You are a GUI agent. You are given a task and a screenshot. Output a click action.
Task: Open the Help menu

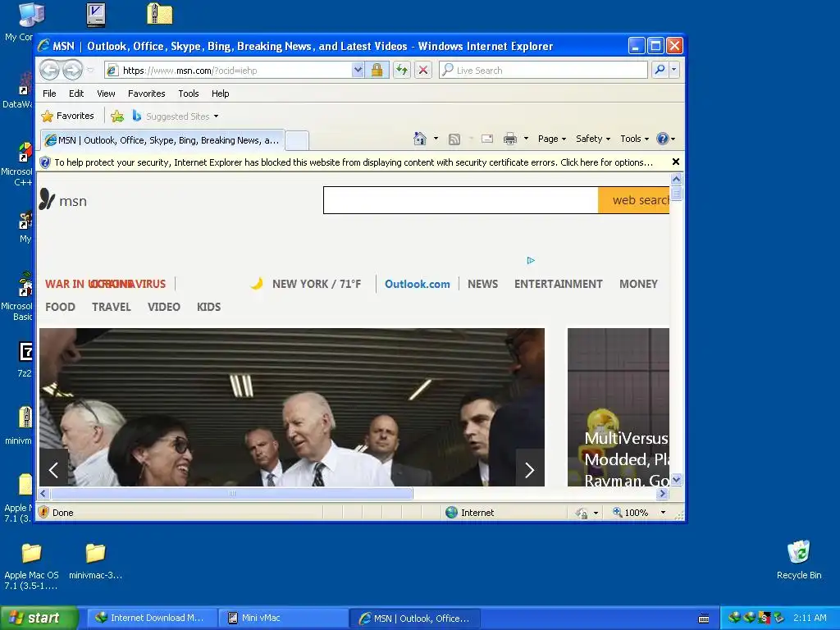[220, 94]
